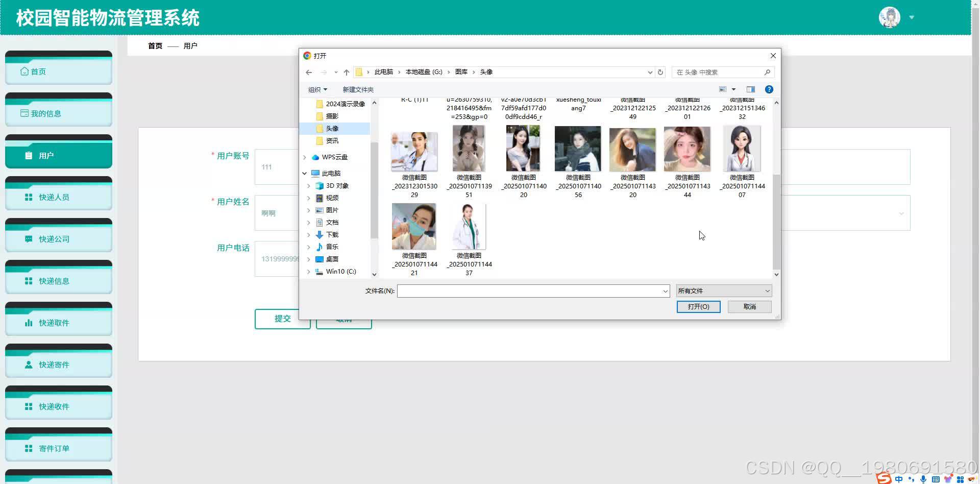Open the view options dropdown arrow
Screen dimensions: 980x484
tap(733, 89)
